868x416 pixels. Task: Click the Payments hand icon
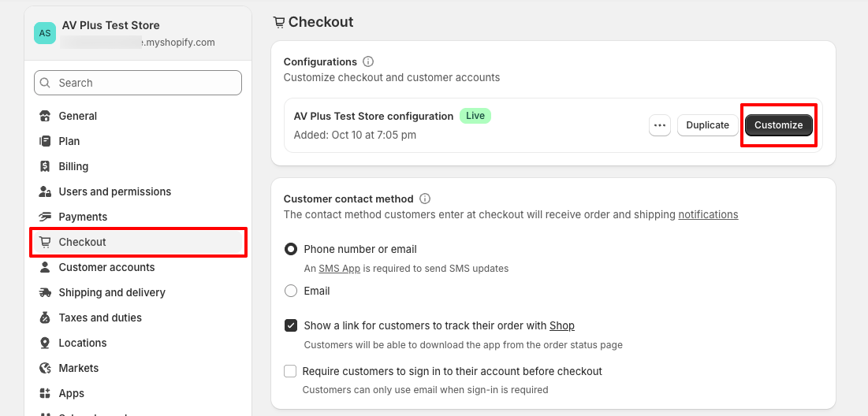(46, 217)
